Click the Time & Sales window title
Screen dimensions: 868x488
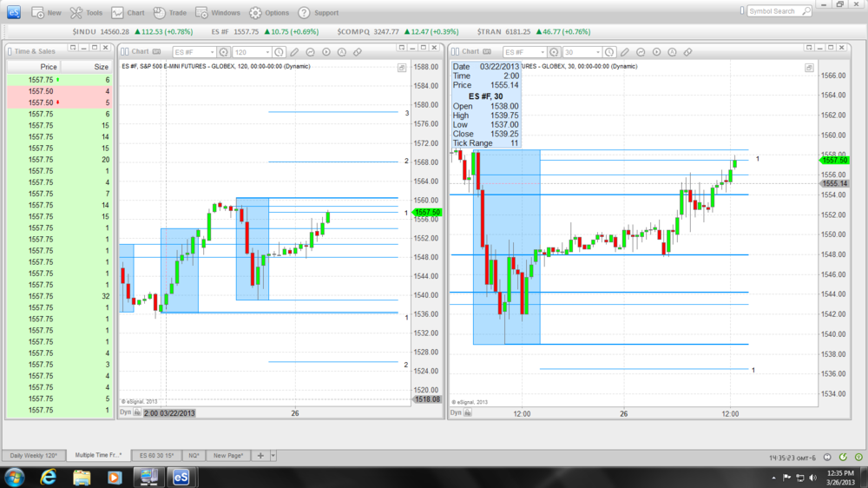point(35,51)
